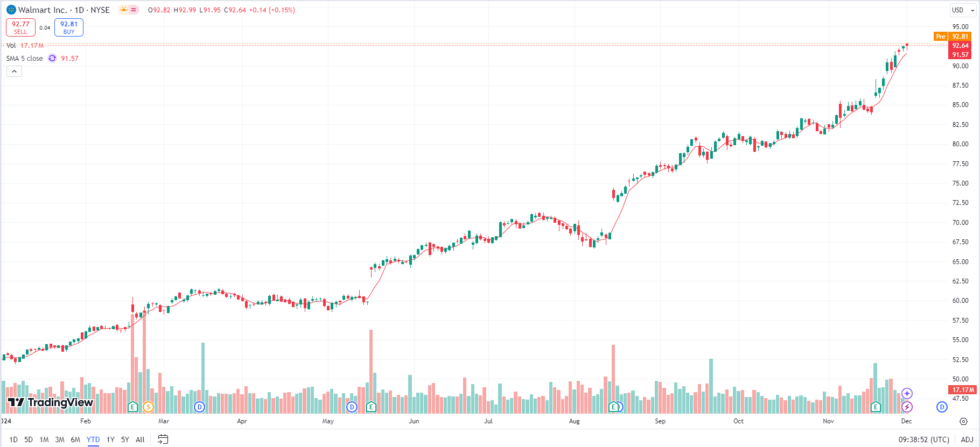980x447 pixels.
Task: Select the 1Y time range
Action: pyautogui.click(x=110, y=439)
